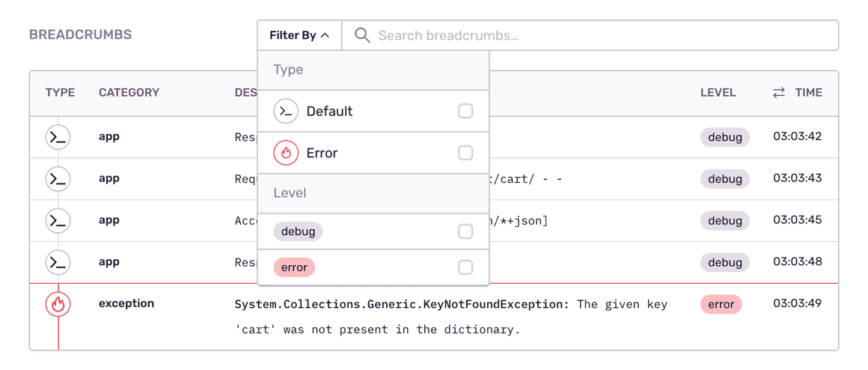Click the red flame icon in exception row
This screenshot has width=868, height=370.
tap(58, 304)
